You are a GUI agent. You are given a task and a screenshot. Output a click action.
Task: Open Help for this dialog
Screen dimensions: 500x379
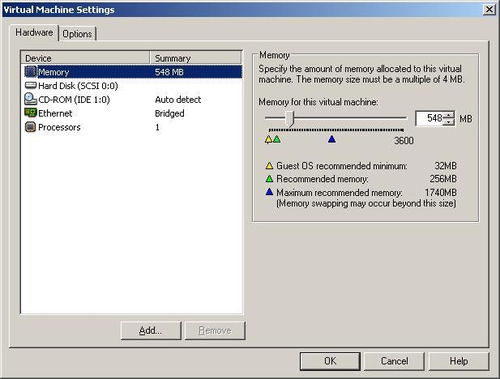click(459, 361)
